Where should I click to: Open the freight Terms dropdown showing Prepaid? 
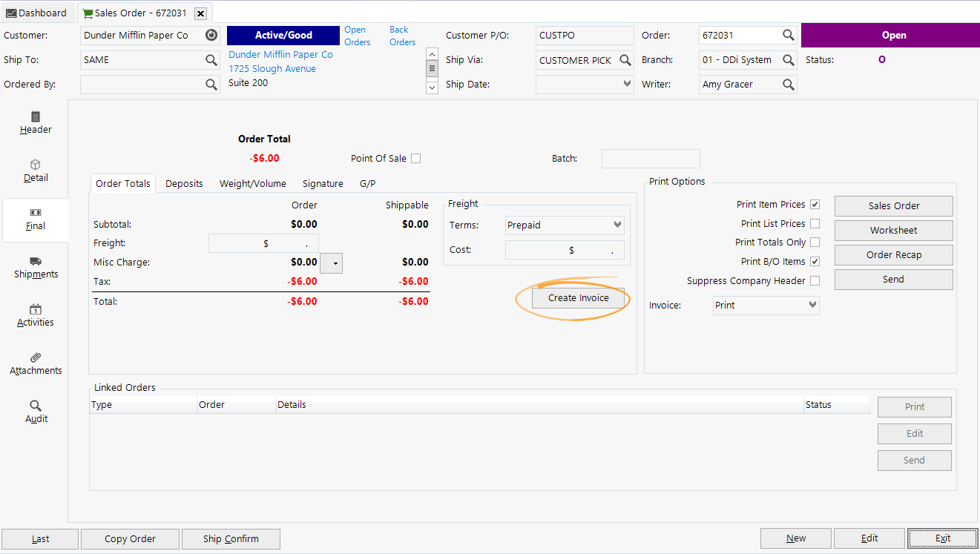coord(615,225)
